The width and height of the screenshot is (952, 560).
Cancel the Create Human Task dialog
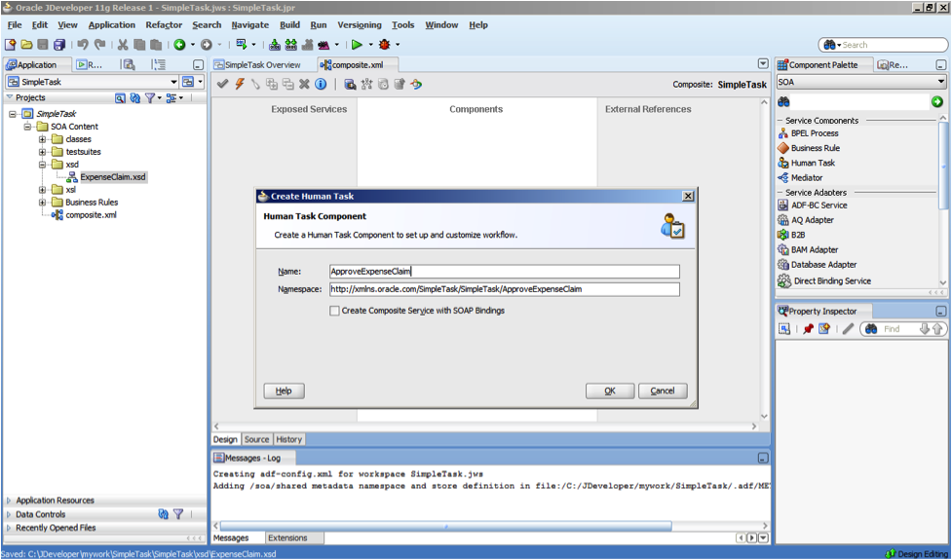click(x=663, y=391)
